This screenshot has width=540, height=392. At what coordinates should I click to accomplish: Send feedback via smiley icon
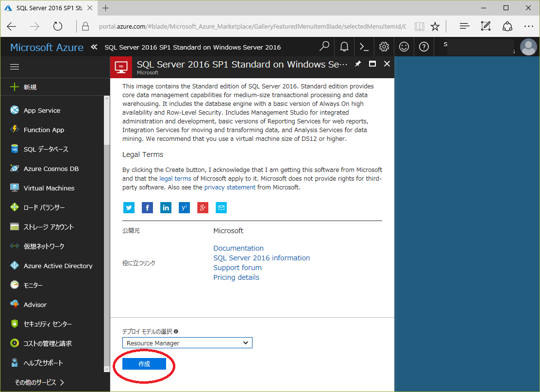pos(404,47)
